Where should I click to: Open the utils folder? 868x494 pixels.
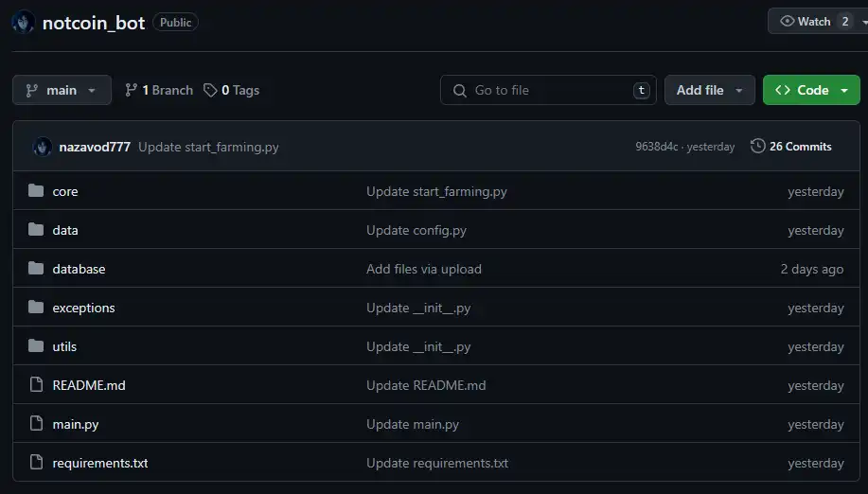[x=64, y=346]
